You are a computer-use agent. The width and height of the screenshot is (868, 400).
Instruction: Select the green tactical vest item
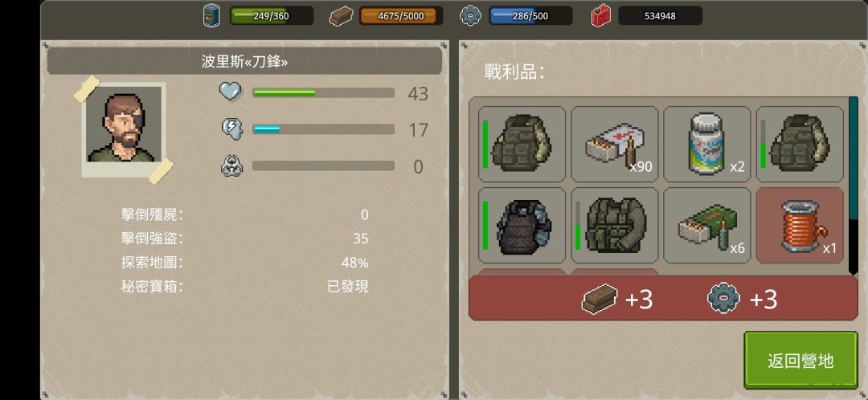(x=615, y=225)
